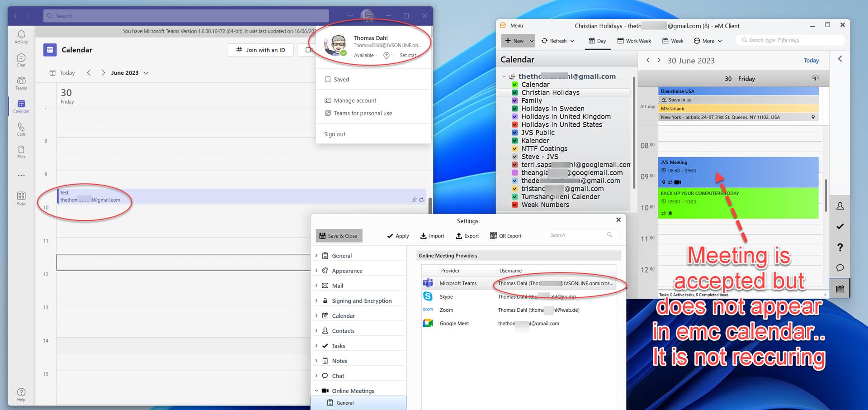
Task: Click QR Export in Settings
Action: pyautogui.click(x=506, y=236)
